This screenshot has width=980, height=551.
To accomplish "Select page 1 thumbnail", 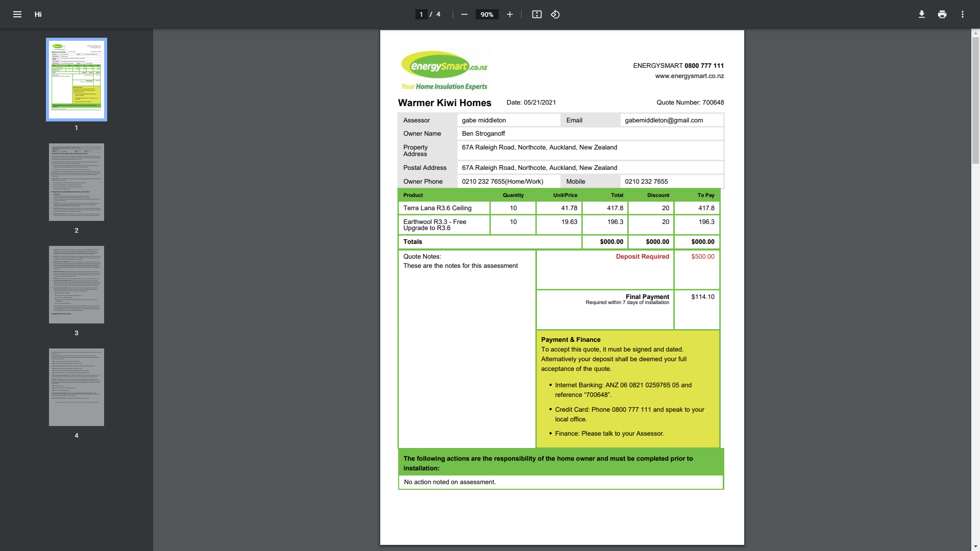I will pyautogui.click(x=77, y=79).
